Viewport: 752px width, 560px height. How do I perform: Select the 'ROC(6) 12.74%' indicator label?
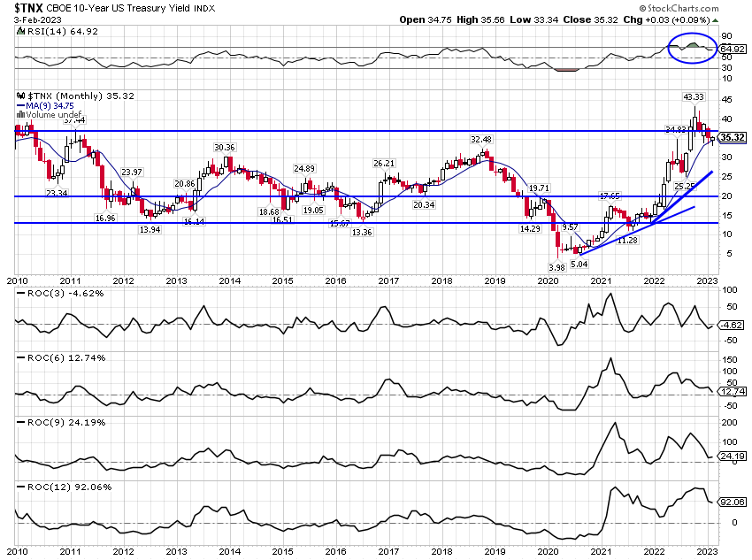pos(66,358)
